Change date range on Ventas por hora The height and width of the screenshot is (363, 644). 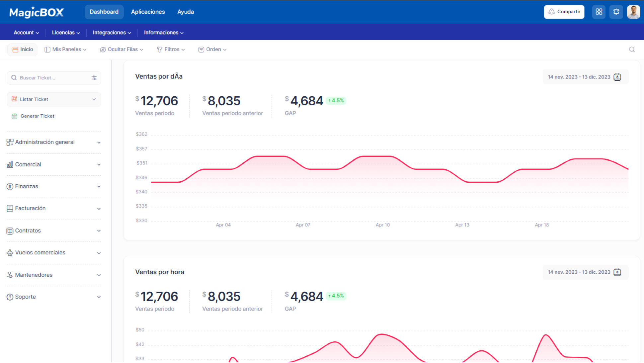pyautogui.click(x=585, y=272)
